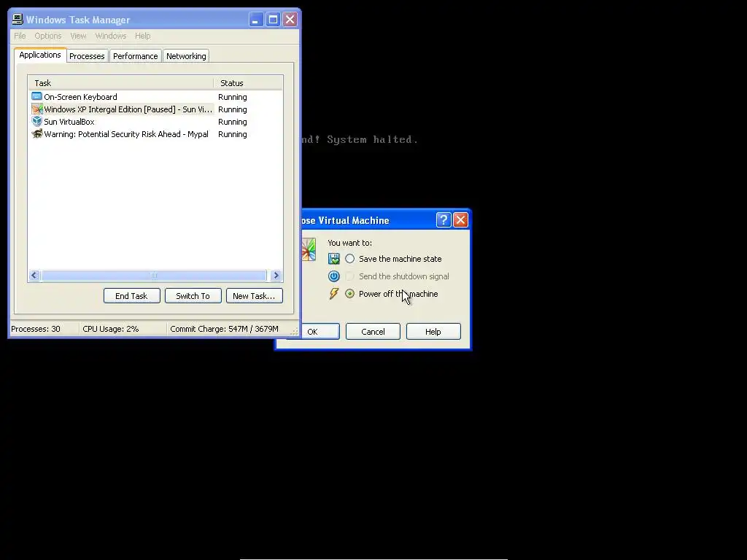Screen dimensions: 747x560
Task: Select Warning: Potential Security Risk Ahead row
Action: click(155, 134)
